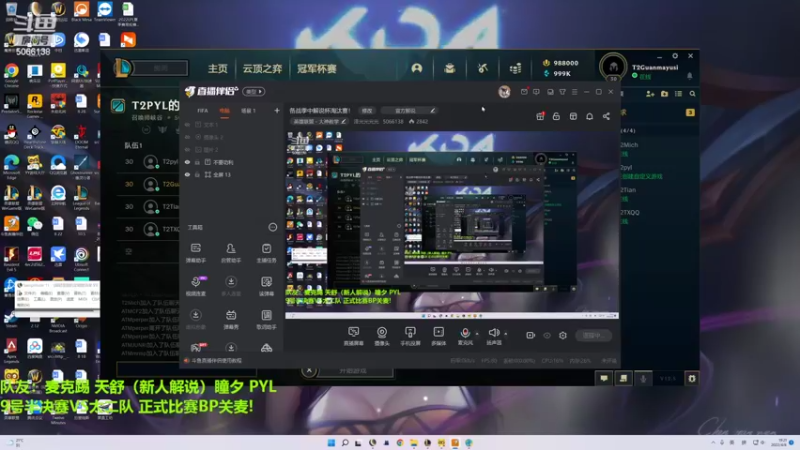
Task: Open Google Chrome desktop shortcut
Action: [x=11, y=74]
